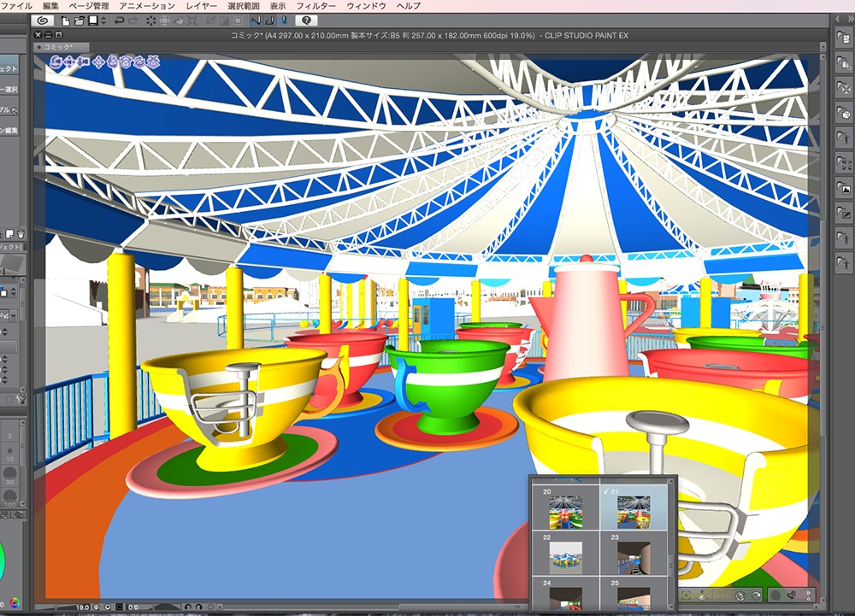The width and height of the screenshot is (855, 616).
Task: Click preset list scrollbar down arrow
Action: [x=672, y=607]
